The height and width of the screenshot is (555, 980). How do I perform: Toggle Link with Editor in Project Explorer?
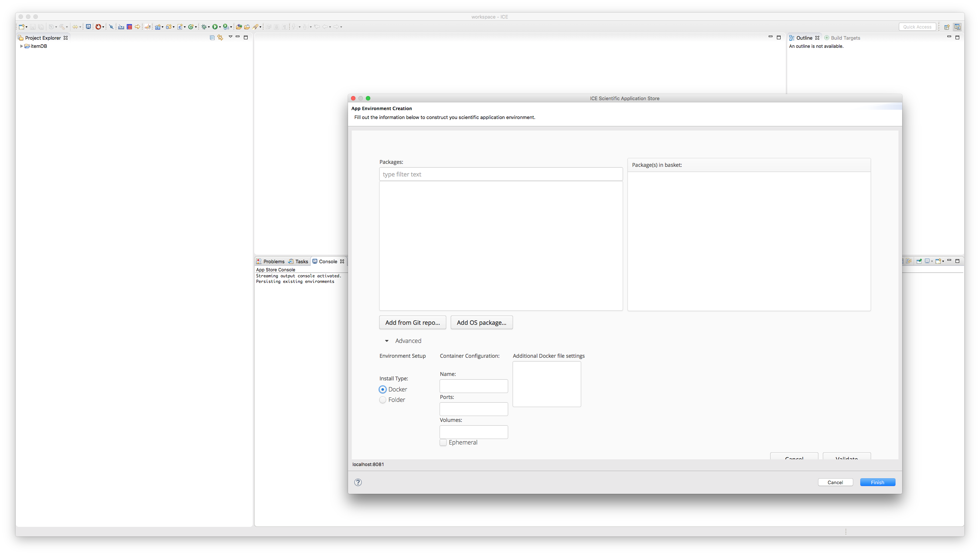coord(220,37)
